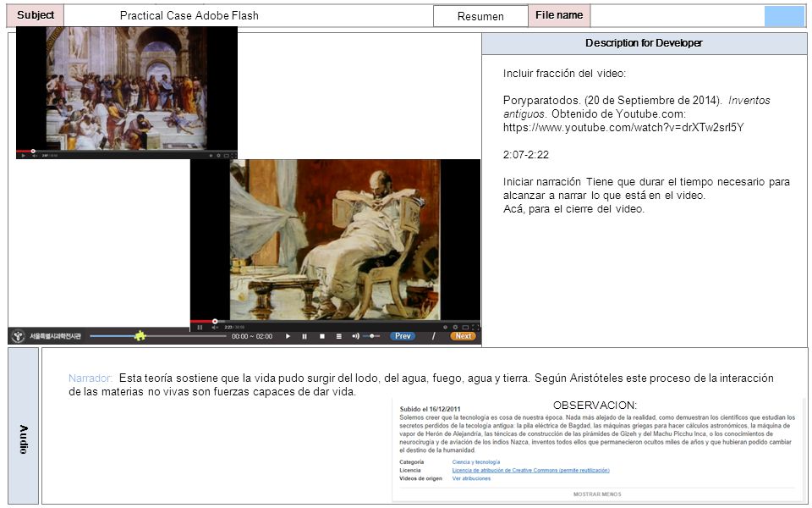
Task: Click the Subject header label
Action: pyautogui.click(x=36, y=15)
